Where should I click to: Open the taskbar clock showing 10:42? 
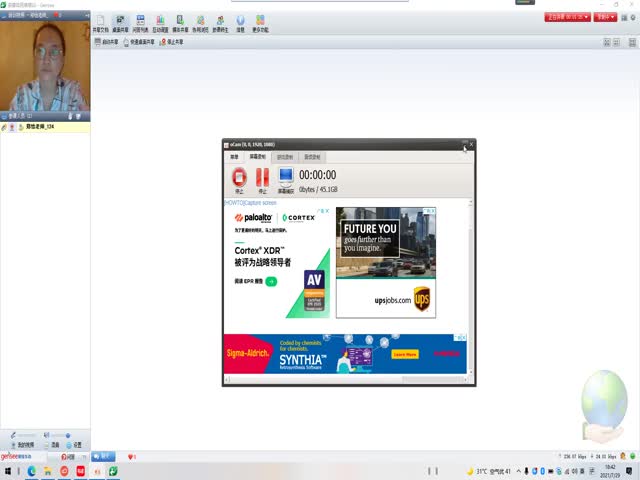[x=610, y=471]
